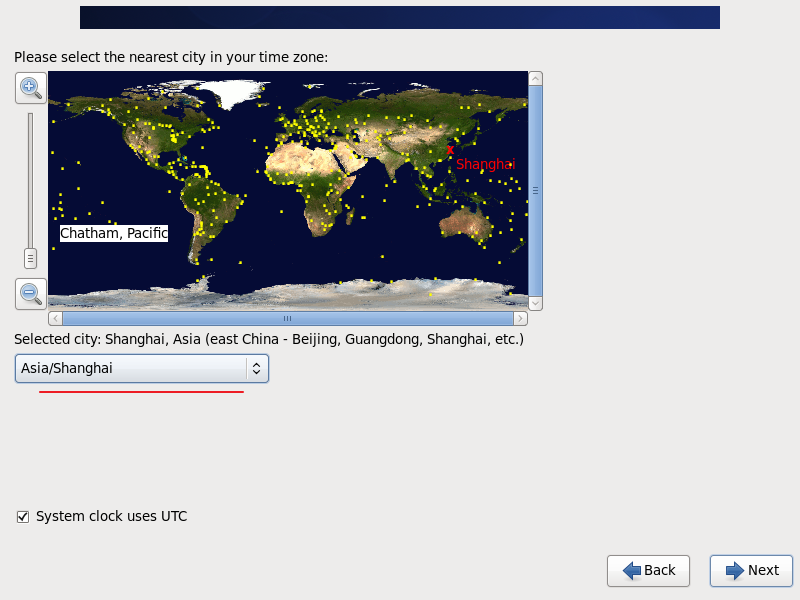
Task: Click the red Shanghai label on map
Action: tap(486, 164)
